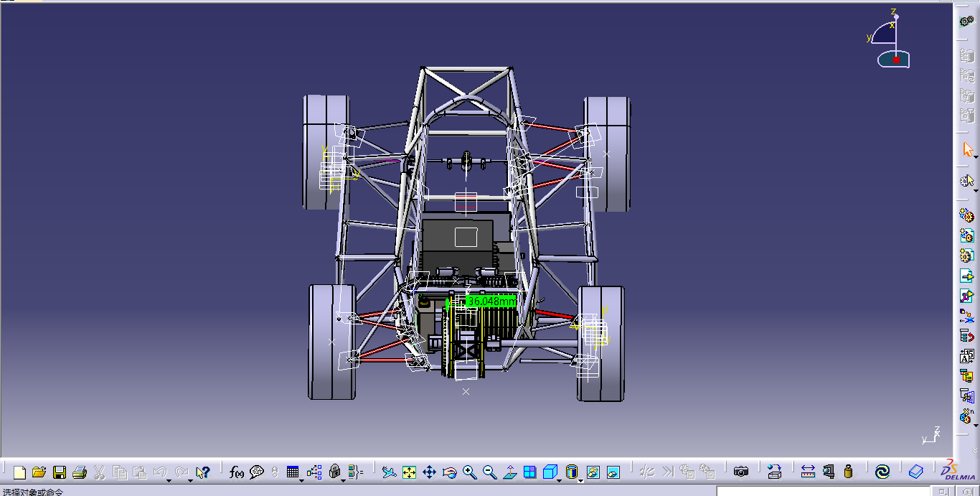Open a new document with the New icon
This screenshot has height=496, width=980.
[x=19, y=472]
